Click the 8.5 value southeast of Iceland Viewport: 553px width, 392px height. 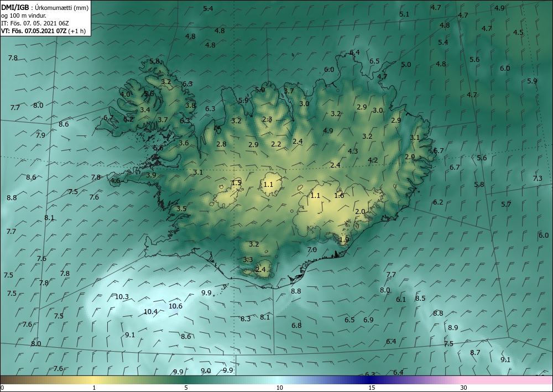pyautogui.click(x=420, y=298)
